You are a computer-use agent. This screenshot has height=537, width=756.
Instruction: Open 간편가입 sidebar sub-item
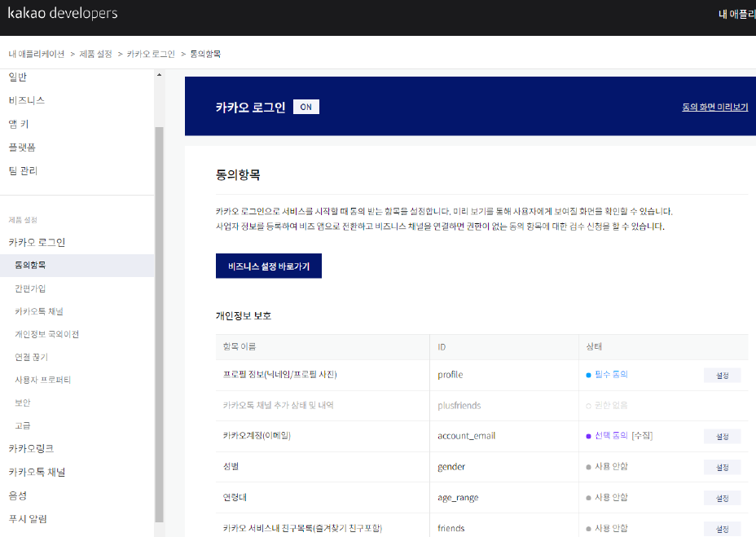[30, 288]
